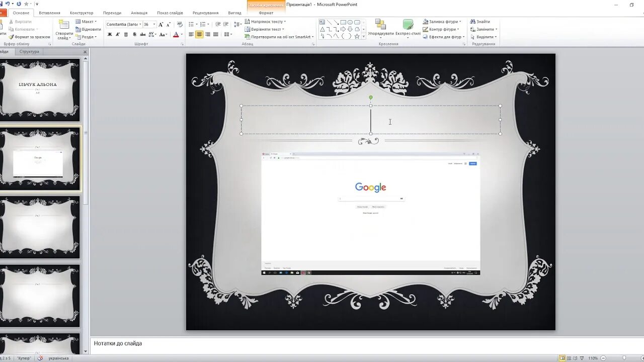
Task: Toggle underline formatting (П)
Action: coord(126,34)
